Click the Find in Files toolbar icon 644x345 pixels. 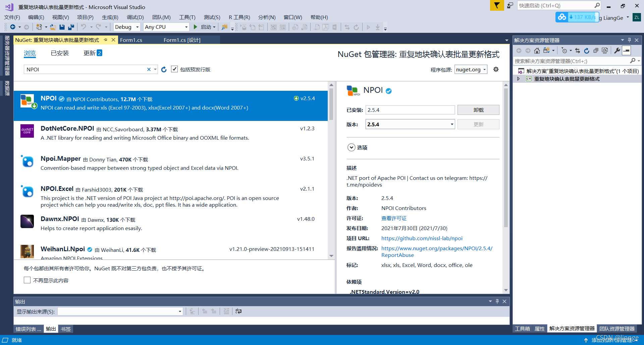pos(224,27)
